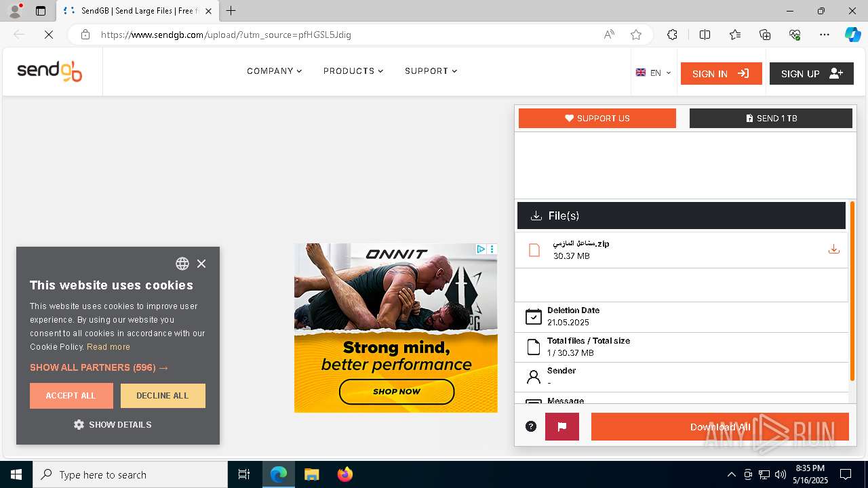Open the notification center icon
This screenshot has width=868, height=488.
tap(846, 474)
